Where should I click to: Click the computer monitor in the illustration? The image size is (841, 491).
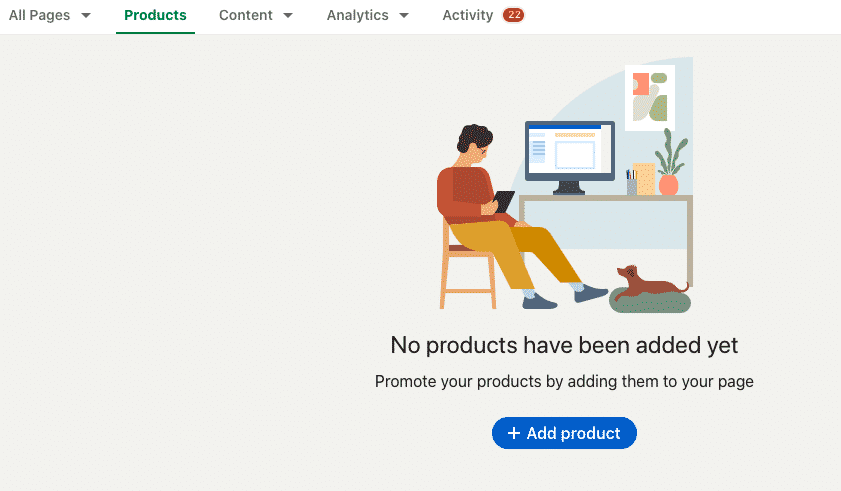[x=570, y=153]
